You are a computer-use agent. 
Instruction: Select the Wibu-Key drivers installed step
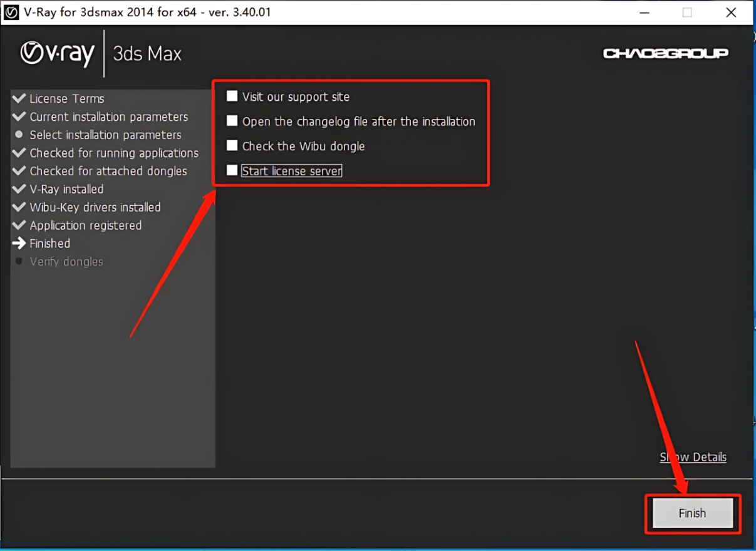tap(95, 207)
